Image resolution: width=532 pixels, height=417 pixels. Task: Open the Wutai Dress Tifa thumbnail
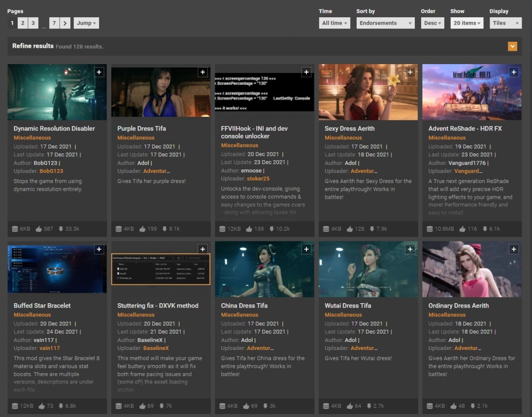pos(368,269)
